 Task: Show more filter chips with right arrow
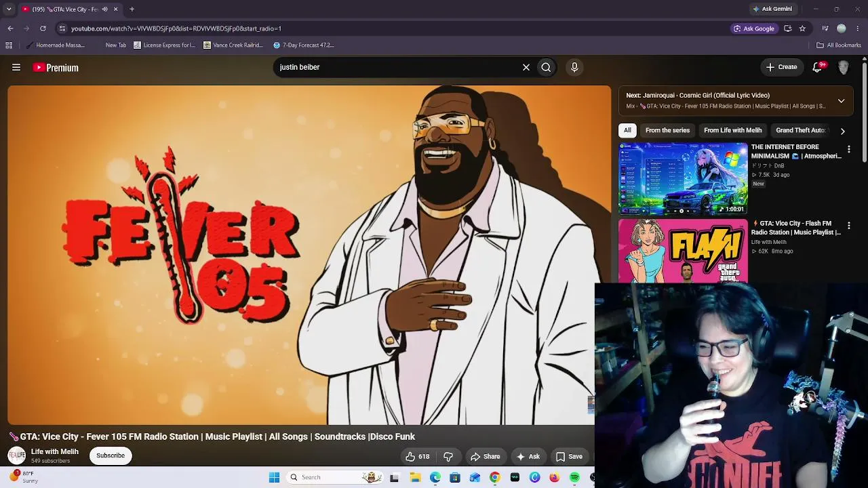click(842, 131)
